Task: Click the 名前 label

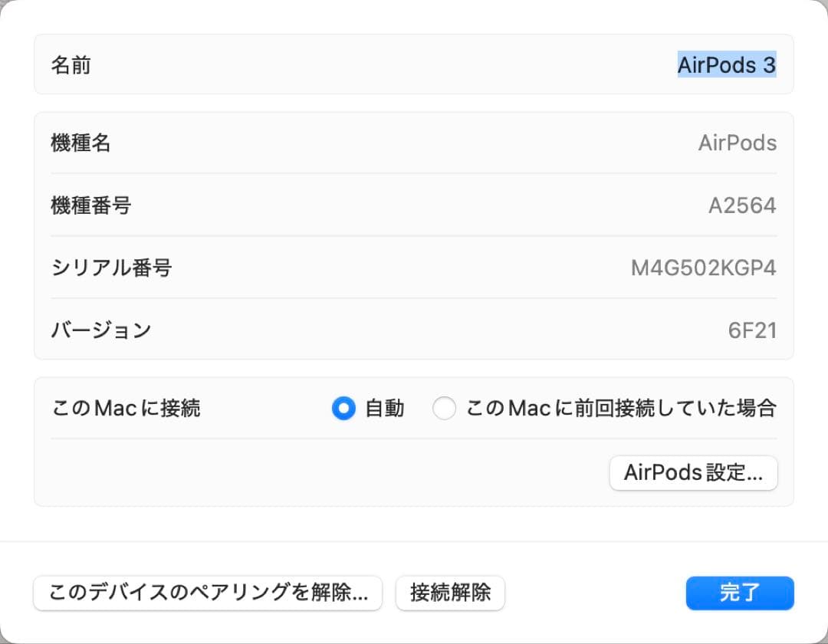Action: pyautogui.click(x=71, y=65)
